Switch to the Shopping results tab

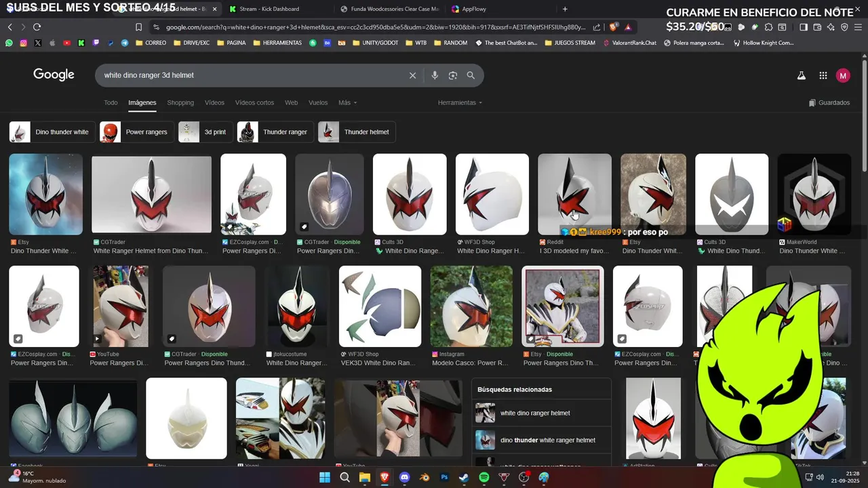pos(180,103)
